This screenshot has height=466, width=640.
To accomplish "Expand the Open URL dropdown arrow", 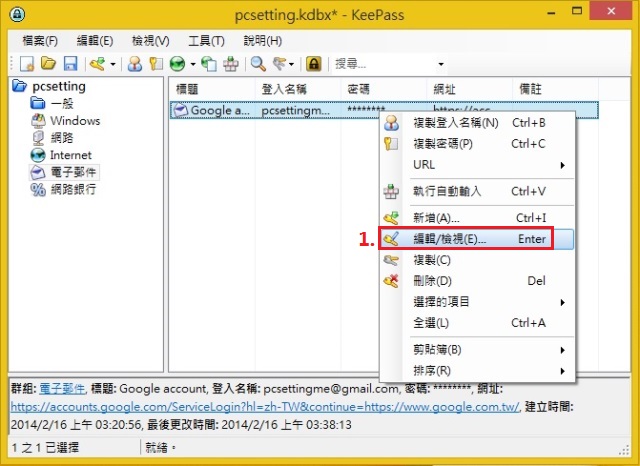I will coord(193,64).
